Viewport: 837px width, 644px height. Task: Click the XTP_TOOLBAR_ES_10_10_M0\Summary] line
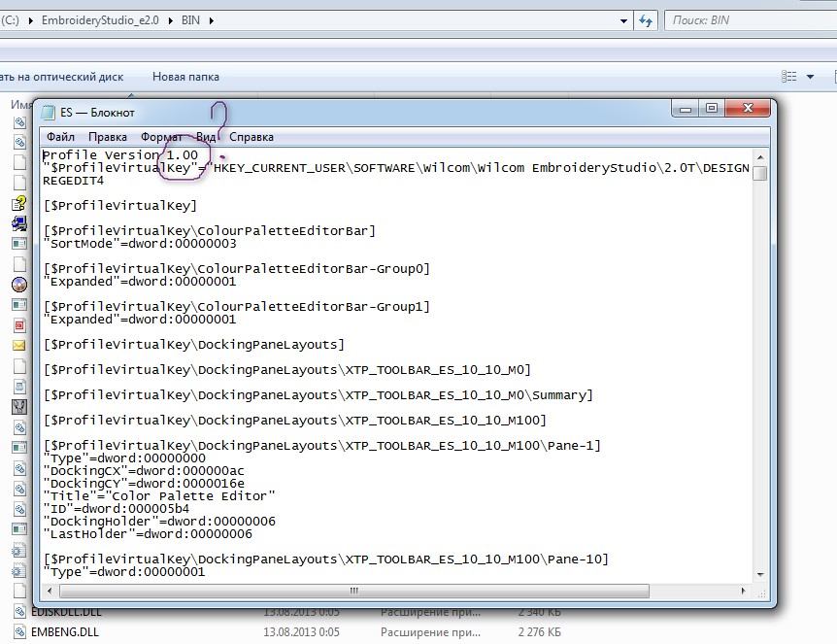pyautogui.click(x=318, y=395)
